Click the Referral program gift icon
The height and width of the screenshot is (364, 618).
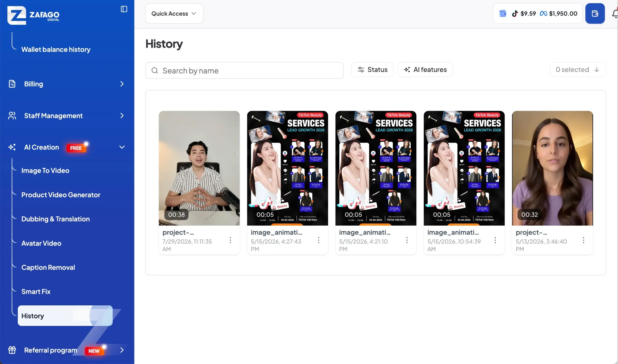[12, 350]
